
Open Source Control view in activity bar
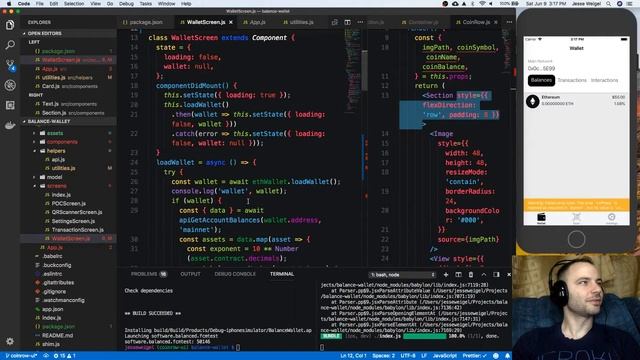(x=10, y=65)
